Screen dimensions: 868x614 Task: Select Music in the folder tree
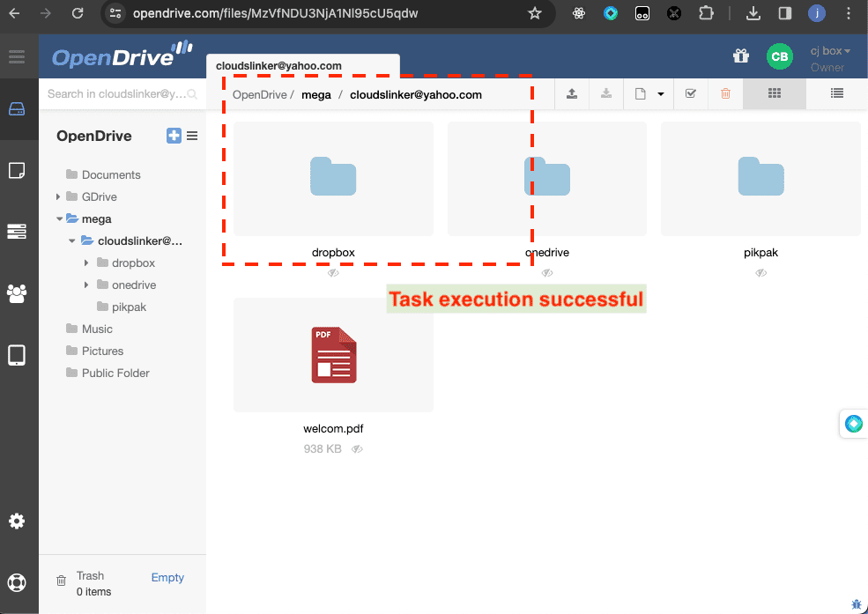(x=97, y=329)
